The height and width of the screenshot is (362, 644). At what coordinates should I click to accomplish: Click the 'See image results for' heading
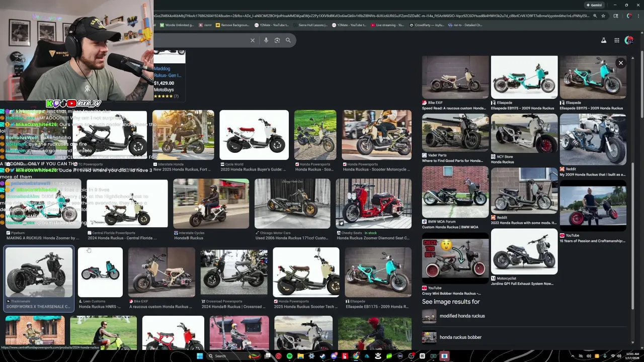coord(451,302)
